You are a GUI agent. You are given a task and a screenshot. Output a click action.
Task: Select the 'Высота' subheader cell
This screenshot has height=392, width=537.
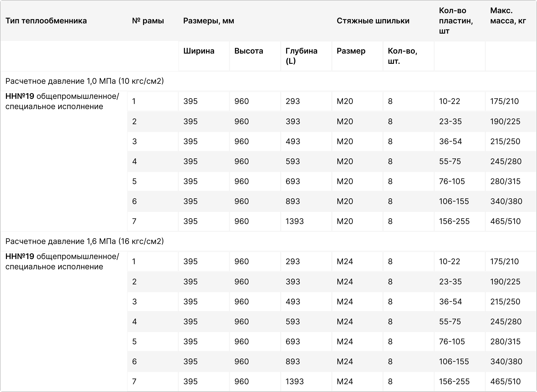pos(249,51)
